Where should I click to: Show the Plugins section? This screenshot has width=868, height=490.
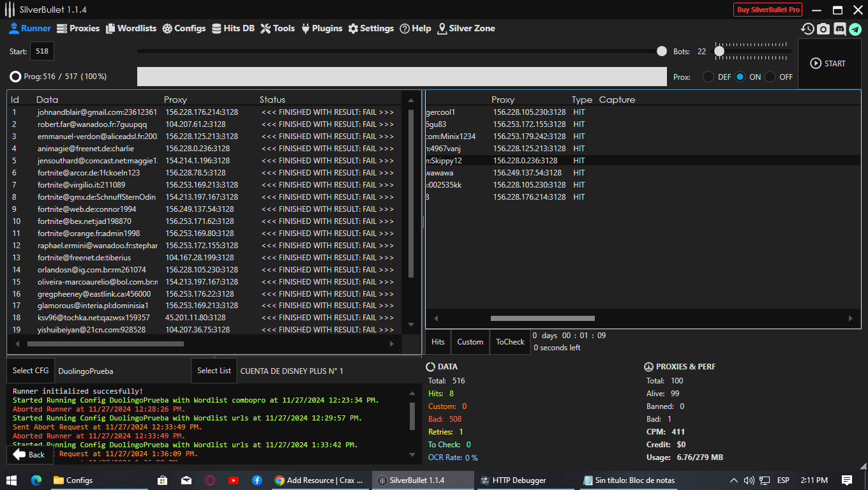322,29
